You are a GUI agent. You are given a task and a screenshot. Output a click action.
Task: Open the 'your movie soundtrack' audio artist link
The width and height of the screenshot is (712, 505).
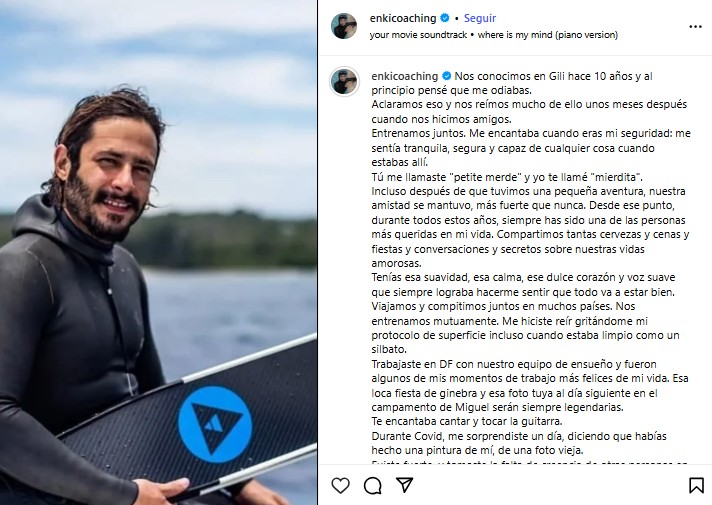[x=418, y=35]
